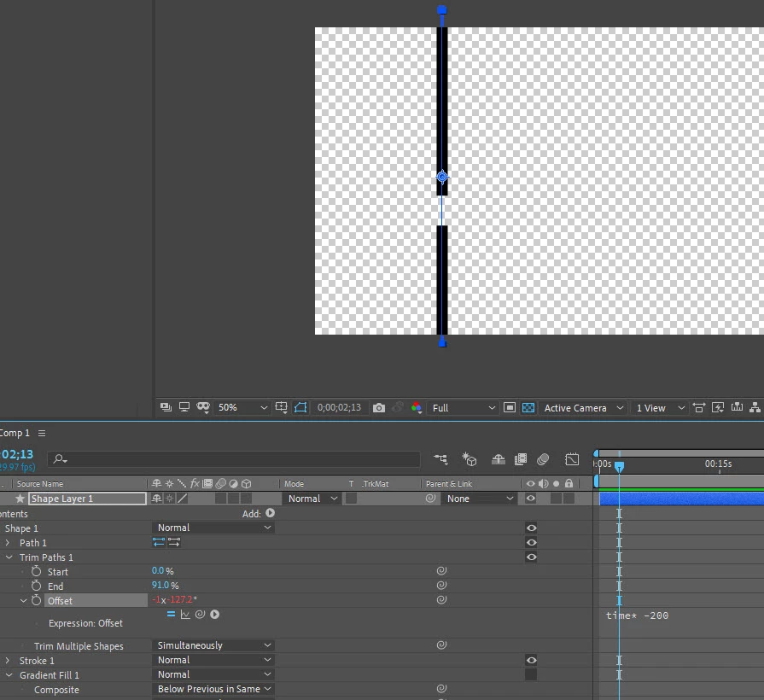
Task: Click the Parent pick whip for Shape Layer 1
Action: [430, 499]
